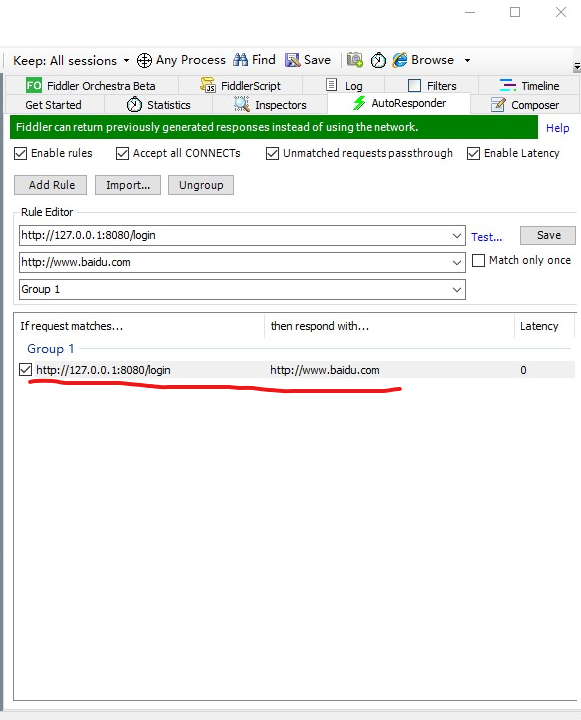Open the toolbar overflow arrow at far right
The image size is (581, 720).
(x=577, y=67)
